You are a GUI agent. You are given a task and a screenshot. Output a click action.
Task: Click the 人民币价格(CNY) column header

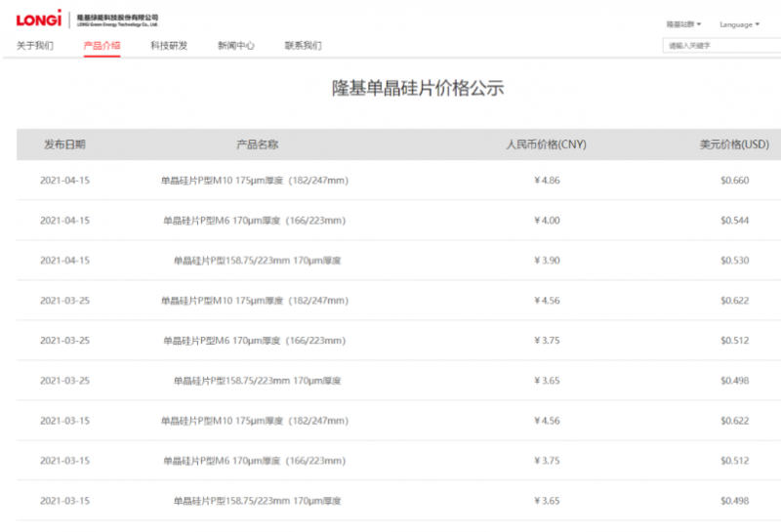[x=546, y=144]
